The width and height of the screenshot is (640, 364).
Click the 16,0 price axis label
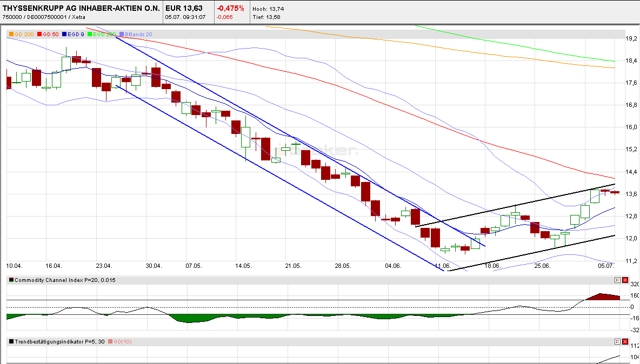(631, 127)
